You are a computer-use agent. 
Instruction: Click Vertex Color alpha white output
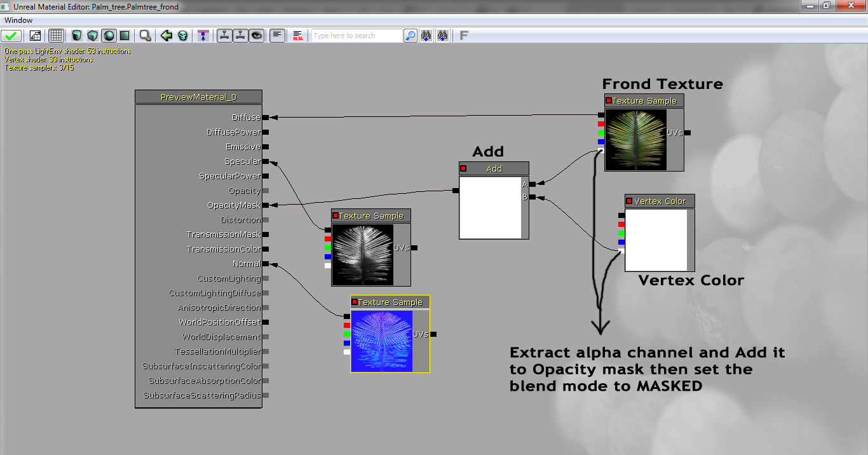click(621, 251)
